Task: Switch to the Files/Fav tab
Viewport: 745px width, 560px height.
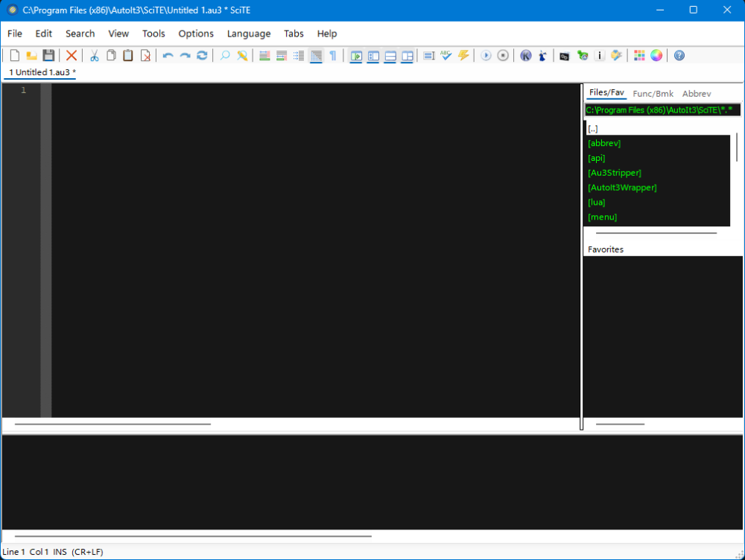Action: [606, 92]
